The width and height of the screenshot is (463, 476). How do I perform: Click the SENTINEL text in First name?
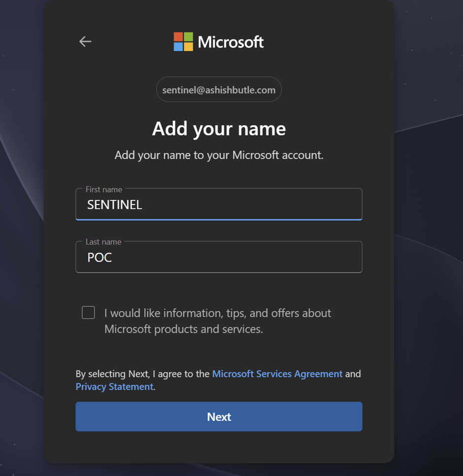pyautogui.click(x=115, y=205)
